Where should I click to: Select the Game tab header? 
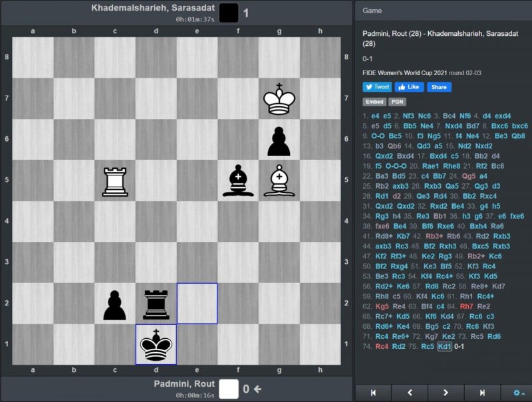pyautogui.click(x=372, y=11)
